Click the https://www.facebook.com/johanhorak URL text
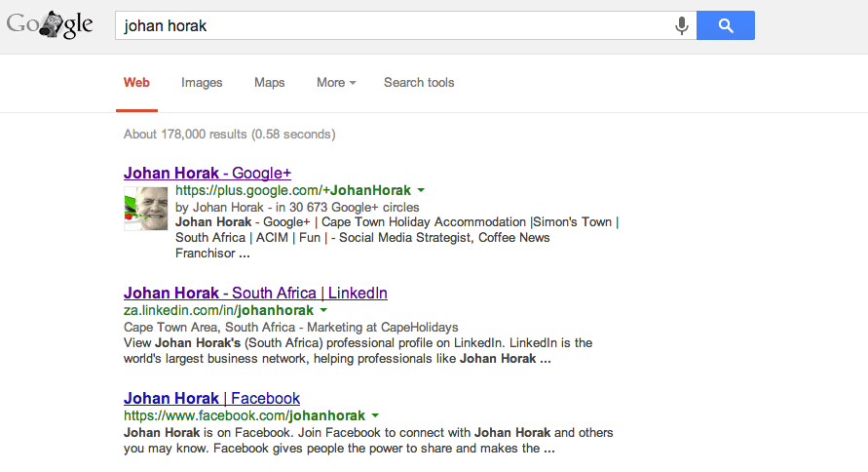This screenshot has width=868, height=472. coord(245,415)
